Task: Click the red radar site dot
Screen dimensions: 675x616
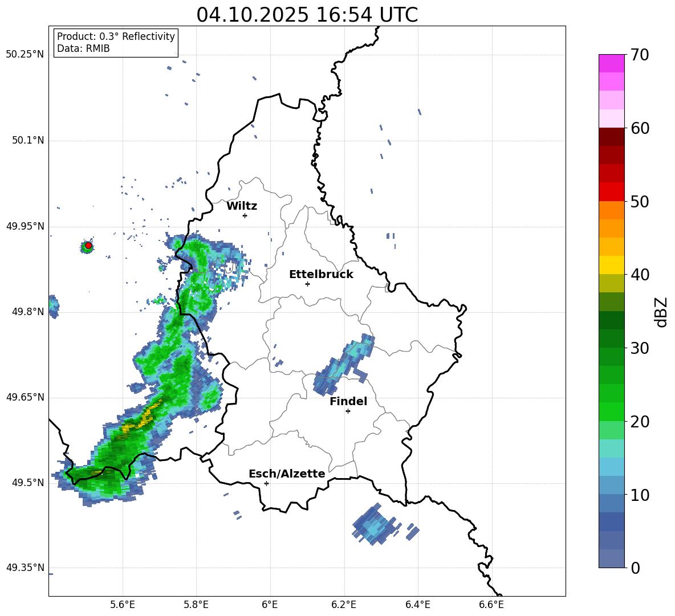Action: pyautogui.click(x=88, y=246)
